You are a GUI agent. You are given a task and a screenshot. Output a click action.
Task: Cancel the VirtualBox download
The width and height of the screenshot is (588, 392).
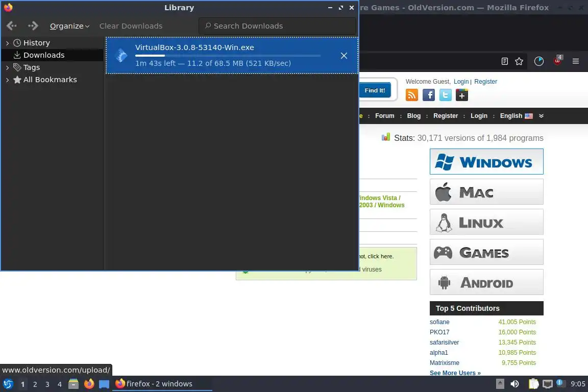344,56
